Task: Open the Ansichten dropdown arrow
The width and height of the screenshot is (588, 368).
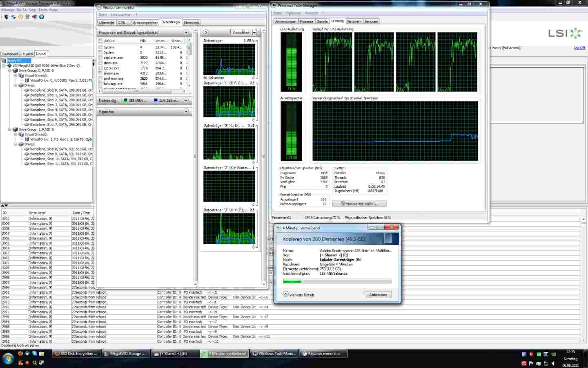Action: (x=254, y=32)
